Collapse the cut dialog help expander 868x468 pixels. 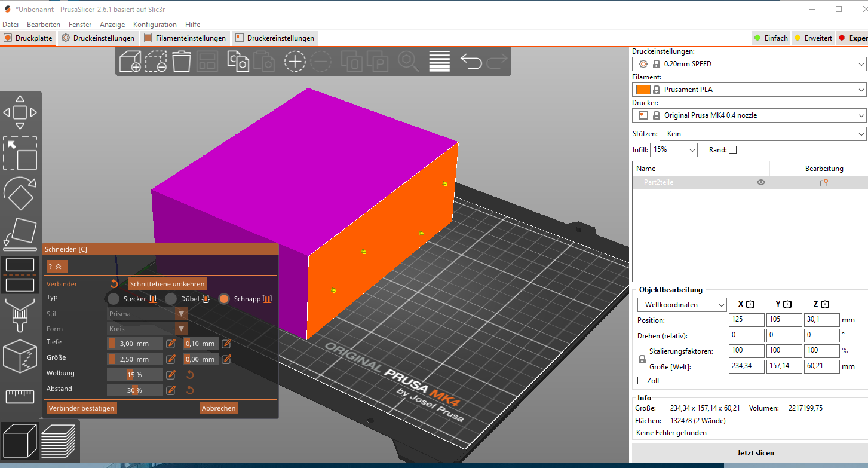57,267
